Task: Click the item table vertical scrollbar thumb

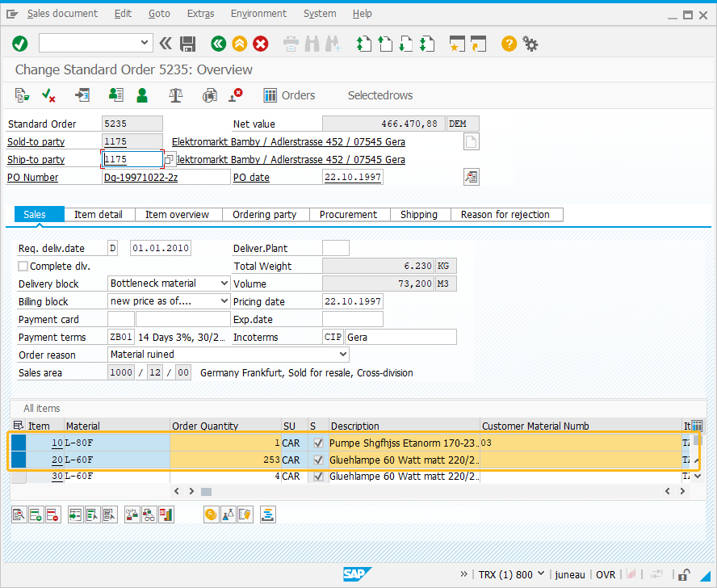Action: pos(696,440)
